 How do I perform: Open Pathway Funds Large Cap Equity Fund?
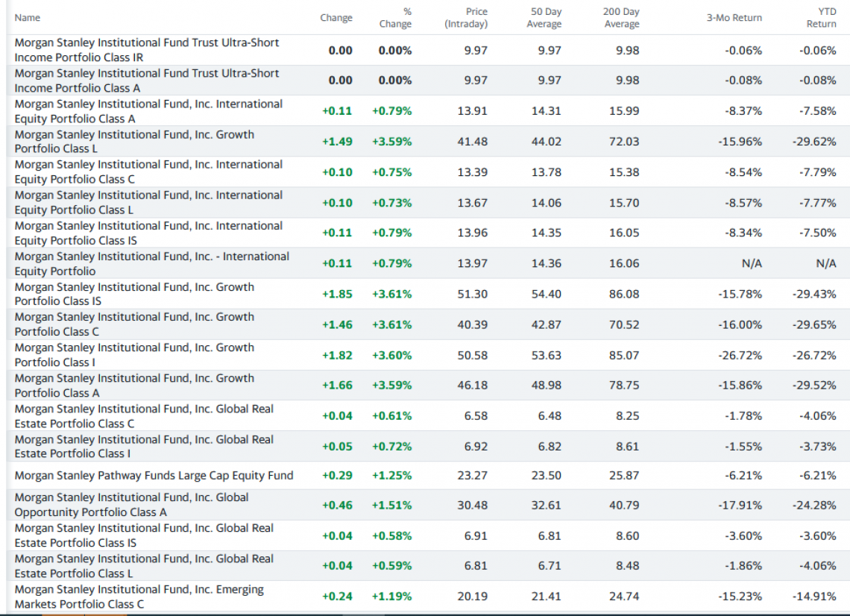(x=154, y=476)
